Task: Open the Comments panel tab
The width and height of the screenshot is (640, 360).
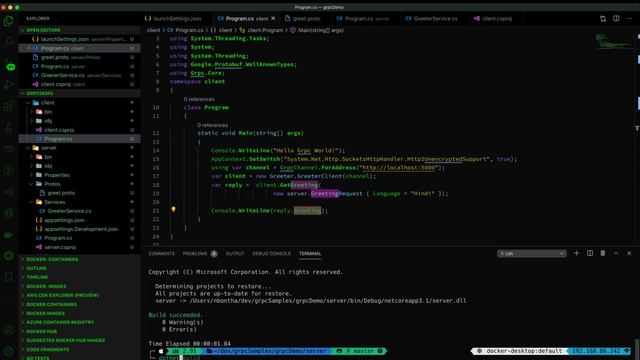Action: 162,253
